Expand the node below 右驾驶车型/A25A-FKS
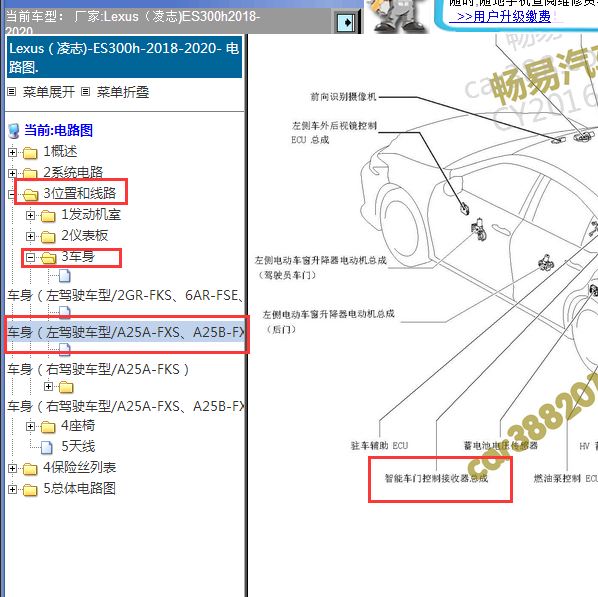This screenshot has width=598, height=597. click(48, 386)
